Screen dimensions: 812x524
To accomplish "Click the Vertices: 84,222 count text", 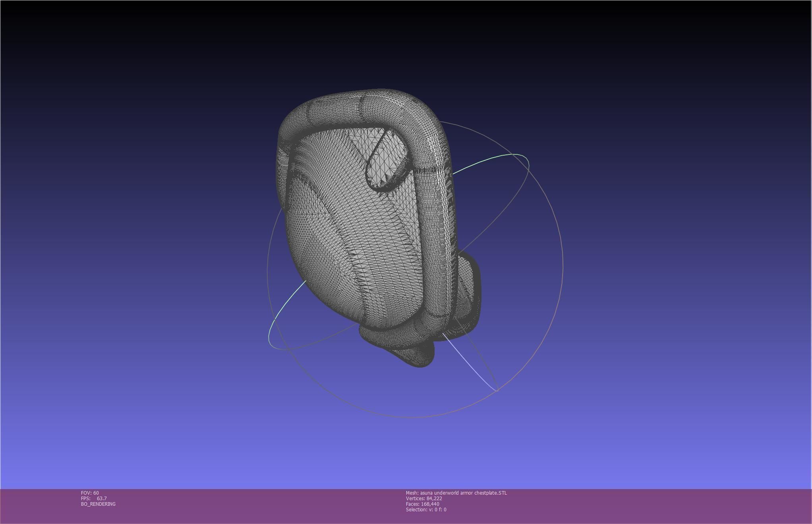I will pyautogui.click(x=424, y=498).
